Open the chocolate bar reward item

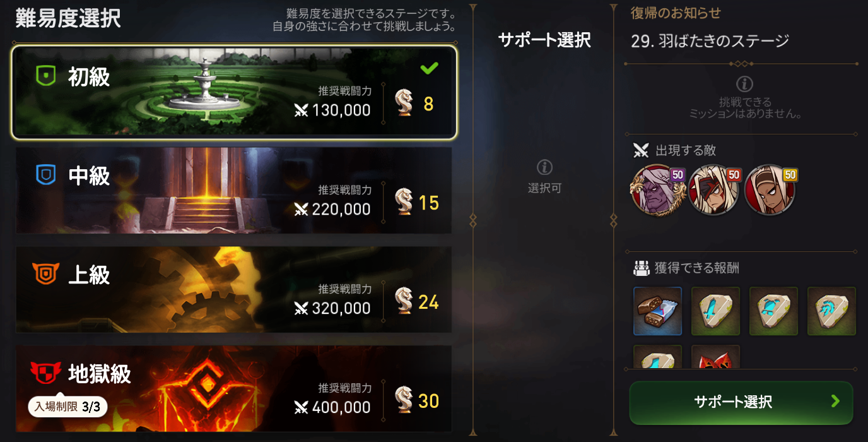[x=657, y=311]
